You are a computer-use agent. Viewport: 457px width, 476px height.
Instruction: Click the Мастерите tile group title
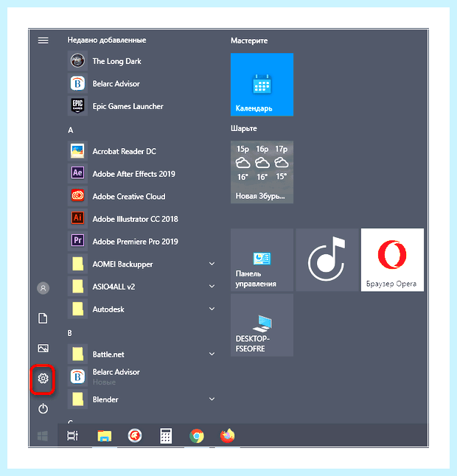pos(249,41)
